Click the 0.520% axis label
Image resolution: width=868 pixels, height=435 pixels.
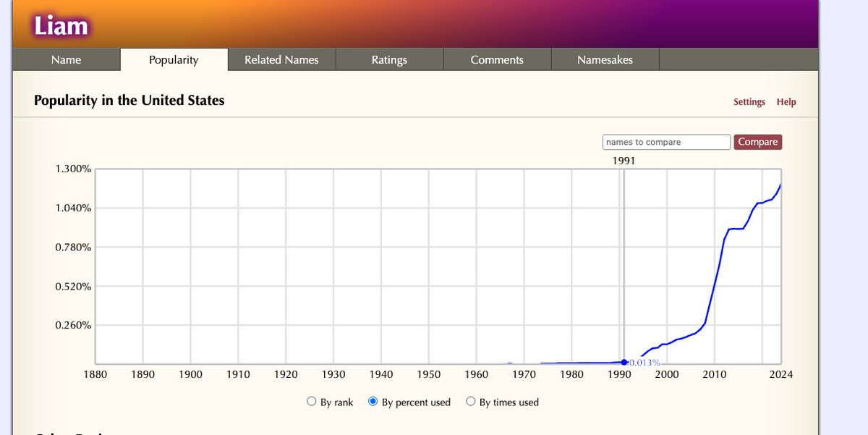(x=73, y=286)
